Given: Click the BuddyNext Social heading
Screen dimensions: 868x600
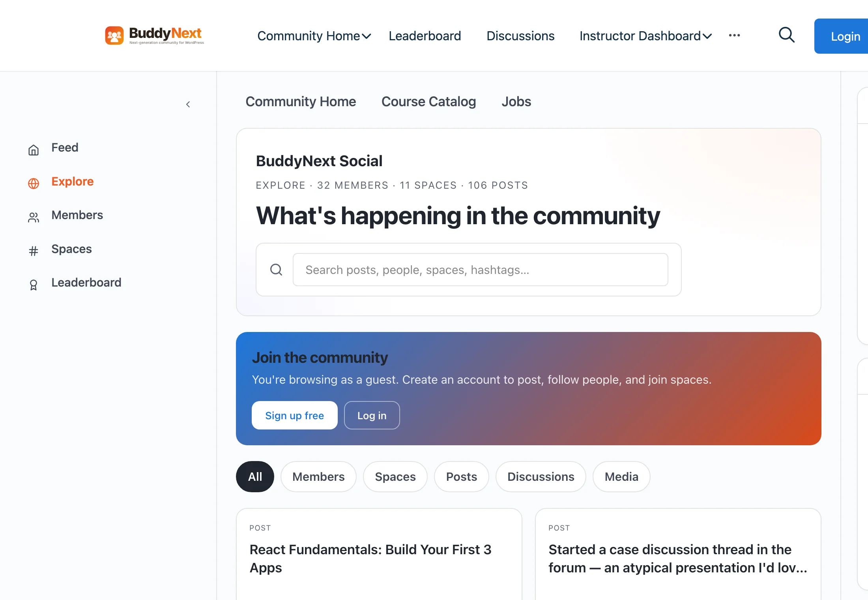Looking at the screenshot, I should tap(319, 161).
